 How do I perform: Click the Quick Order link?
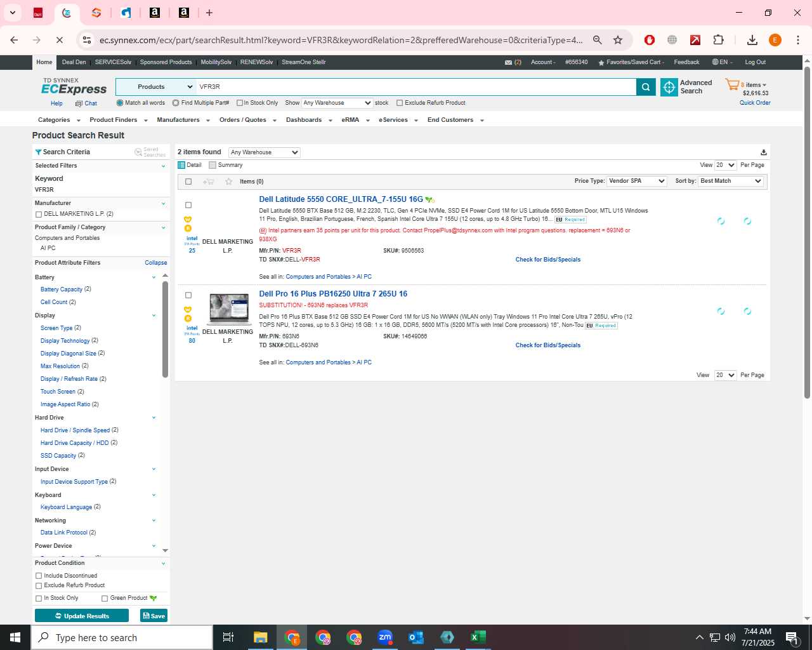coord(755,103)
